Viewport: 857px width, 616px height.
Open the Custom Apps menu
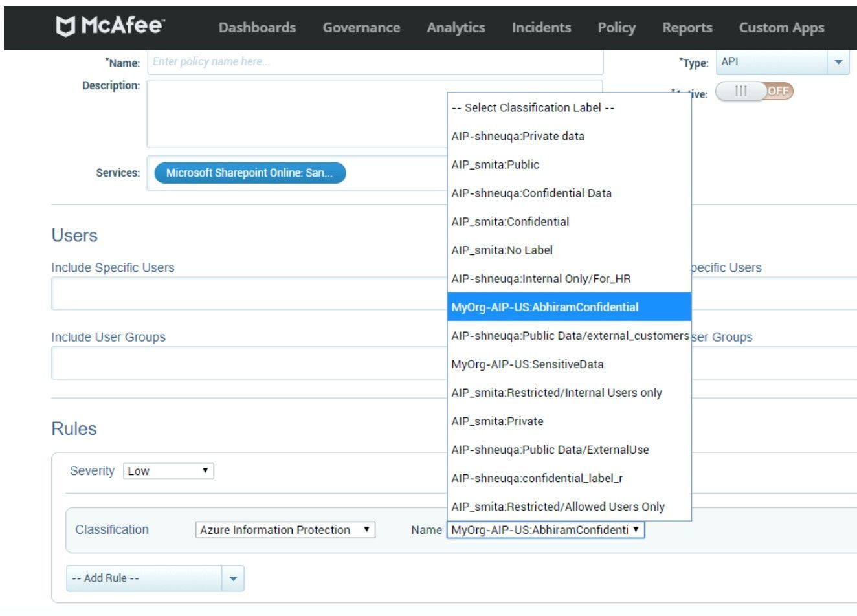click(781, 27)
